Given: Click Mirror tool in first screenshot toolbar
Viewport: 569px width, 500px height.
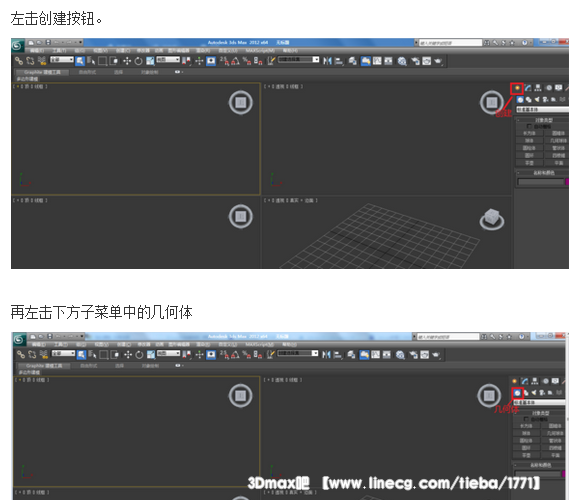Looking at the screenshot, I should [x=327, y=61].
